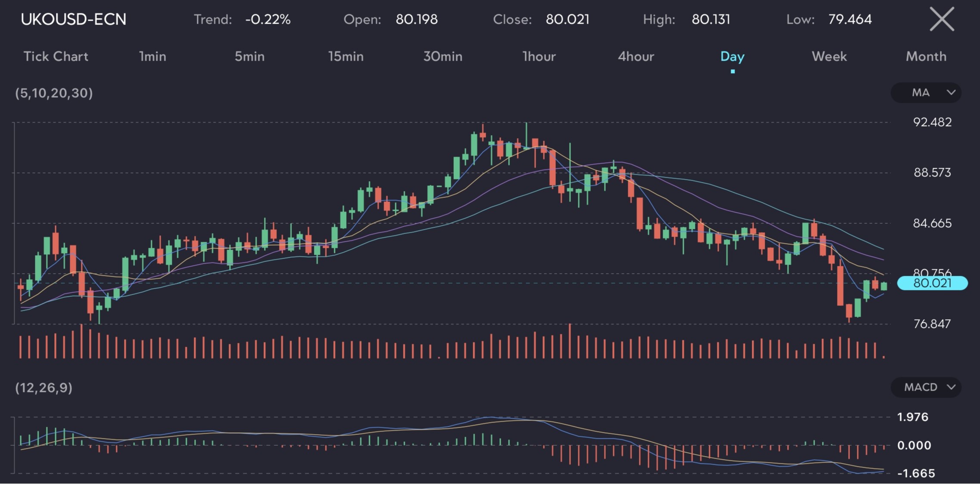Click the latest green candlestick

click(x=884, y=287)
